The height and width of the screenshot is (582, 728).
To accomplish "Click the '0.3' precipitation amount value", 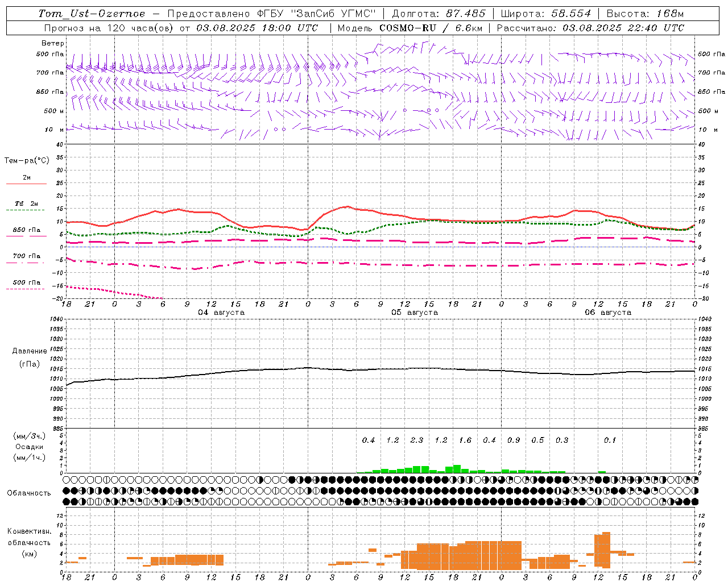I will point(562,440).
